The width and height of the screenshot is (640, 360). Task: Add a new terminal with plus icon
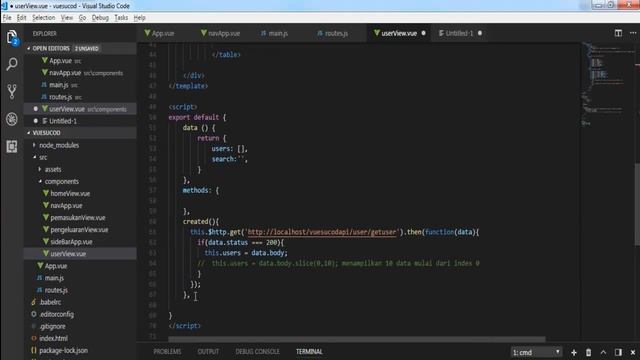(x=574, y=352)
